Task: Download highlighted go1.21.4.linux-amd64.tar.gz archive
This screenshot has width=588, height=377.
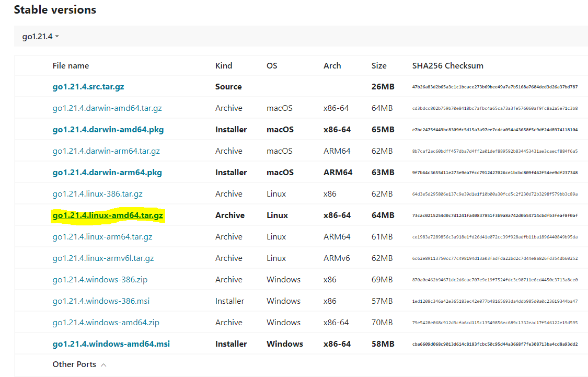Action: pyautogui.click(x=108, y=215)
